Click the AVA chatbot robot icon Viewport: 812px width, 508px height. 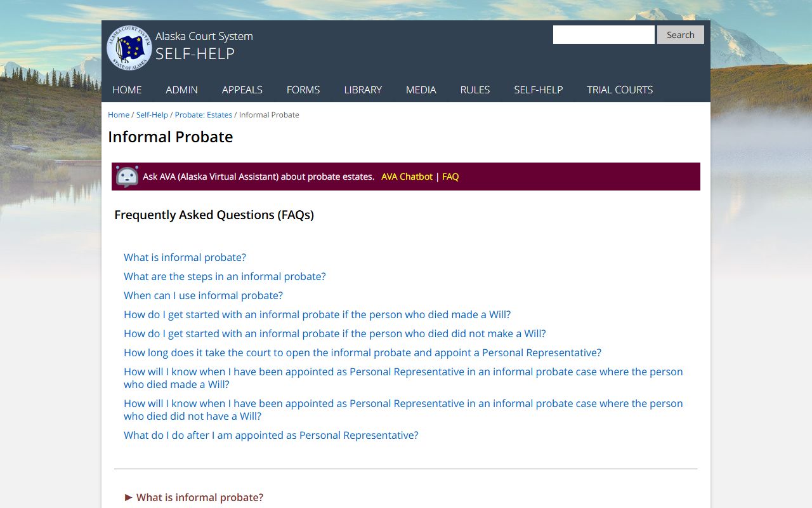click(127, 177)
